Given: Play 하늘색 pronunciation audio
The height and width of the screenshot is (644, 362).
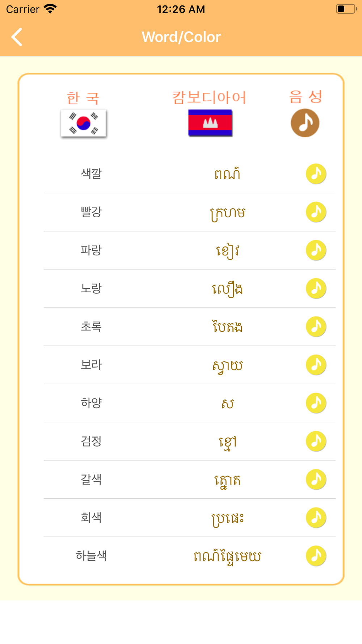Looking at the screenshot, I should pos(316,556).
